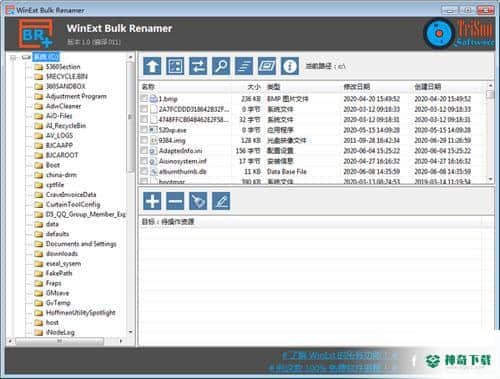Viewport: 500px width, 379px height.
Task: Tick the checkbox for 1.bmp
Action: 144,98
